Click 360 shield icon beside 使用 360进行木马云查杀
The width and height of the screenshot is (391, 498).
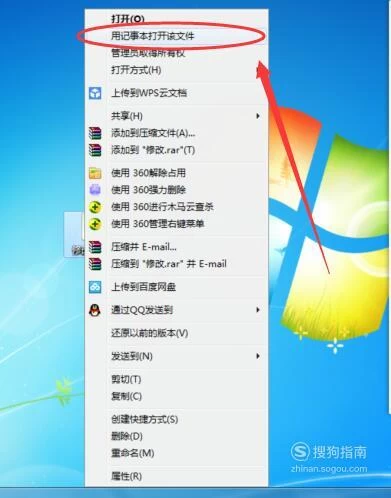(x=95, y=207)
